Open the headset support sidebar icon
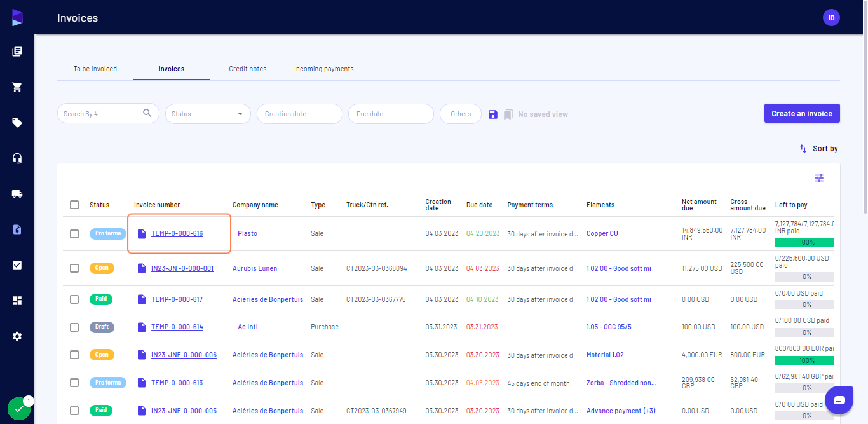868x424 pixels. [x=17, y=158]
